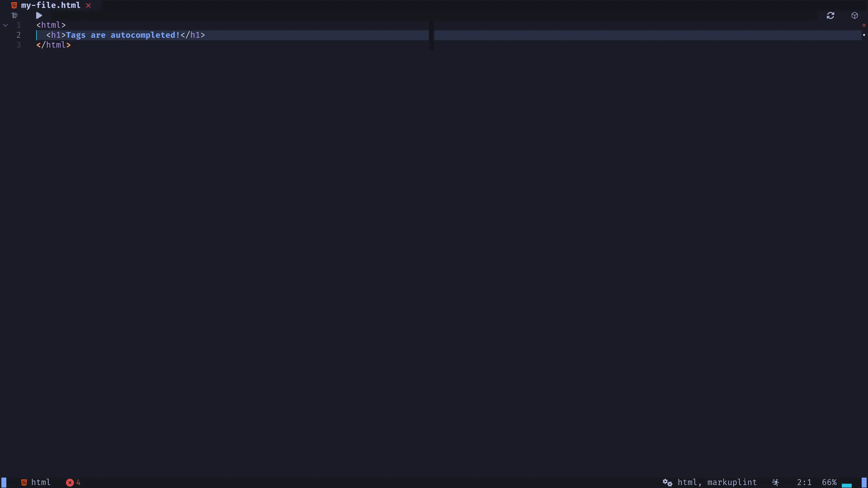Screen dimensions: 868x488
Task: Click the HTML5 icon in the statusline
Action: tap(24, 482)
